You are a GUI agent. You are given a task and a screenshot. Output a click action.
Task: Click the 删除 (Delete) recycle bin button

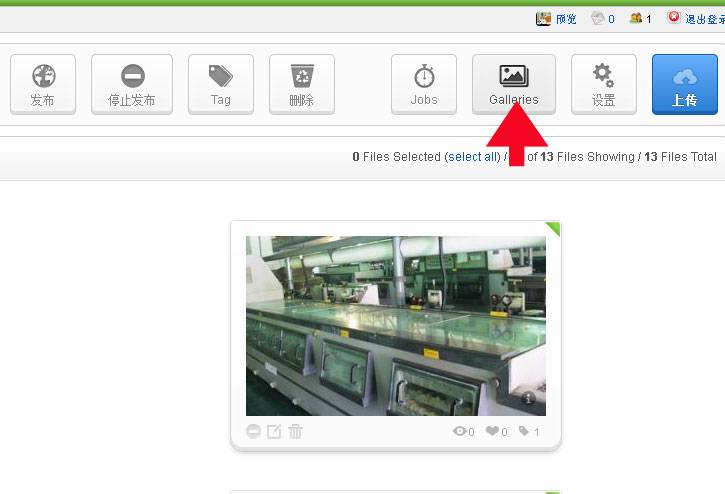[301, 84]
